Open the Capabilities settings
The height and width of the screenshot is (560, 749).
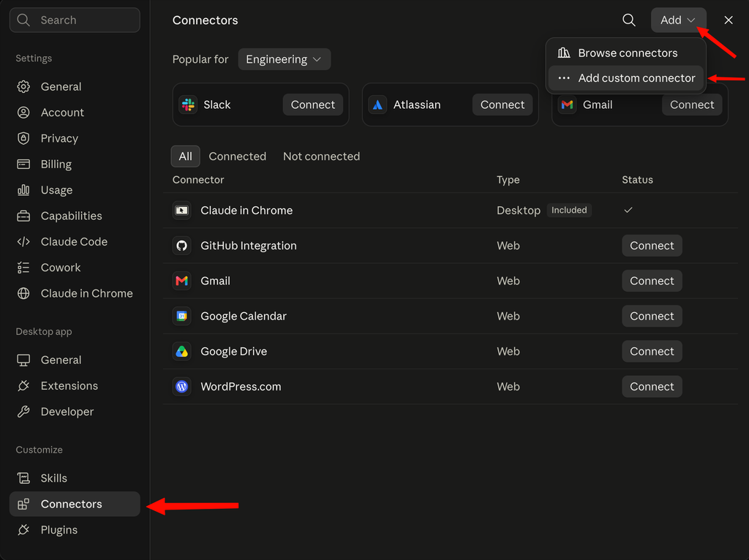click(x=75, y=216)
